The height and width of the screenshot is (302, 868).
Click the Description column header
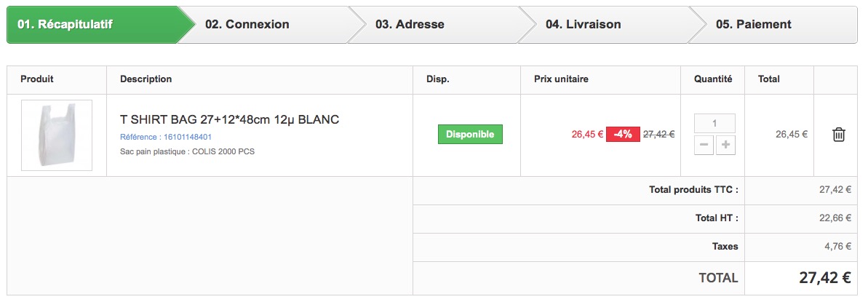(x=146, y=79)
